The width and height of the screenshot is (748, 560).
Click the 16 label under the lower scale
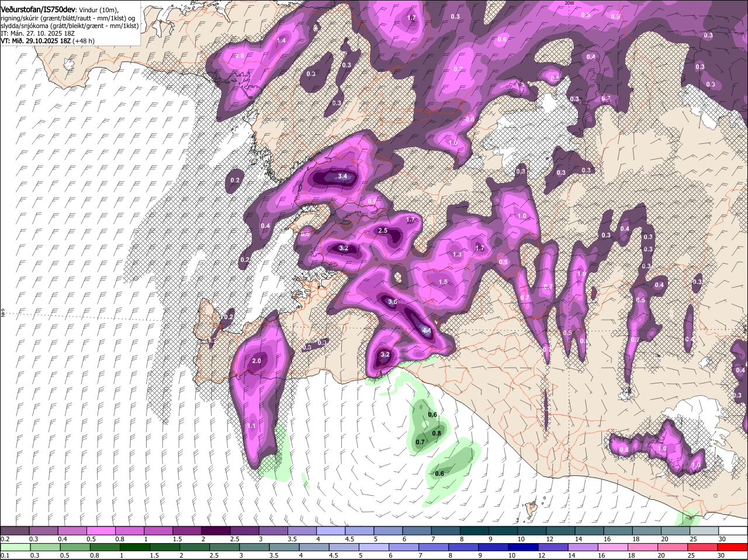tap(602, 555)
